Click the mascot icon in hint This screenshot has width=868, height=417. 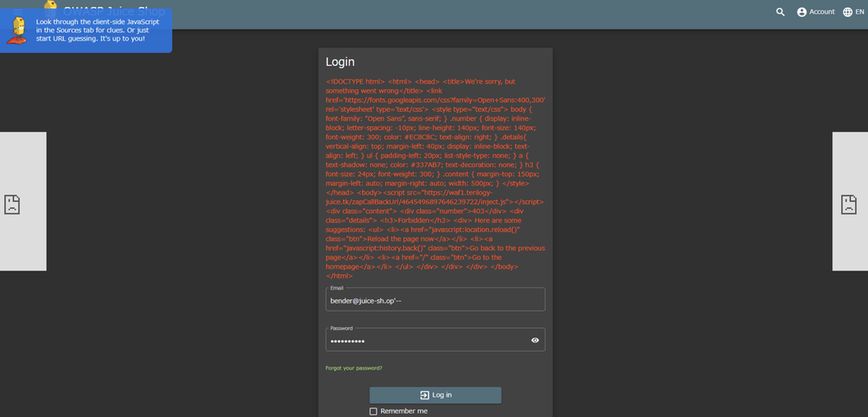17,30
